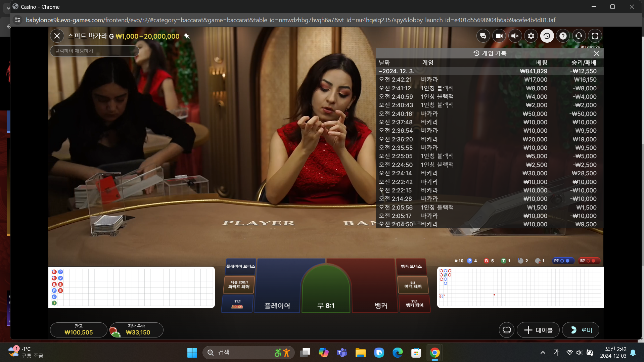Open history row 오전 2:14:28 바카라

[489, 199]
